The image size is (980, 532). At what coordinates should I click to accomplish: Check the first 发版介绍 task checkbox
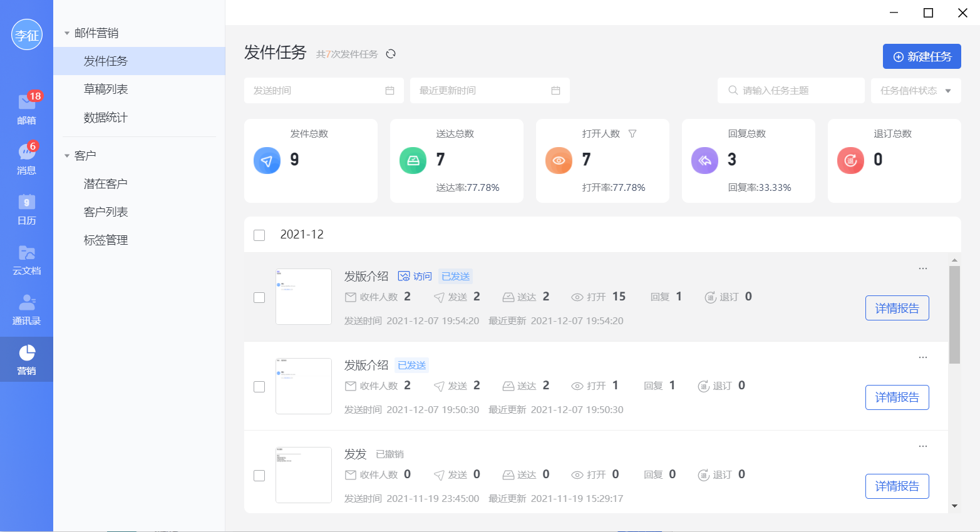[x=259, y=298]
